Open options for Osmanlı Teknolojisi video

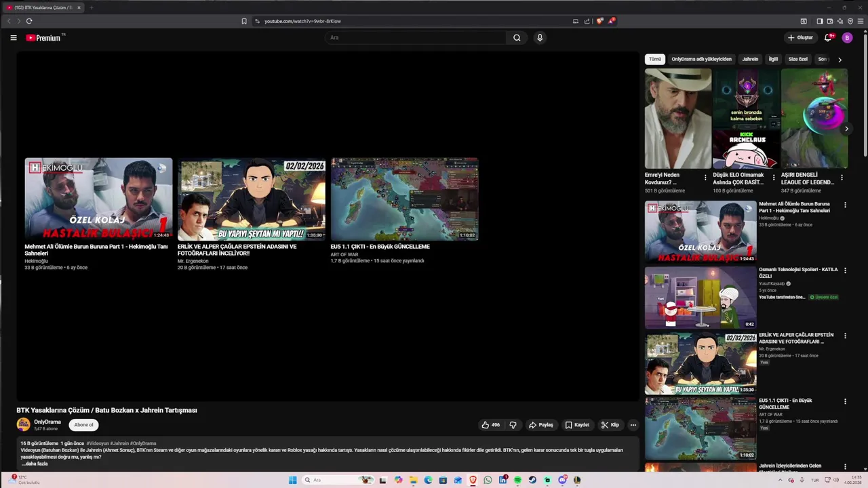[x=845, y=270]
